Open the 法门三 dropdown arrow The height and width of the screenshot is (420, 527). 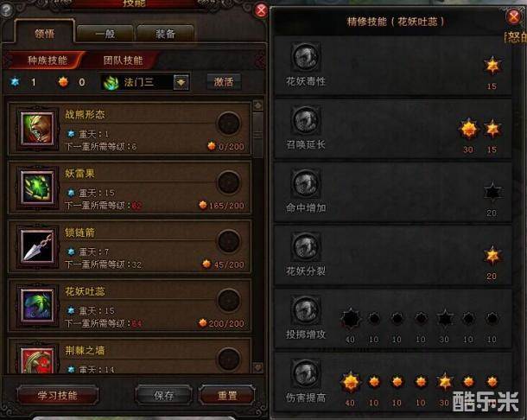click(181, 82)
